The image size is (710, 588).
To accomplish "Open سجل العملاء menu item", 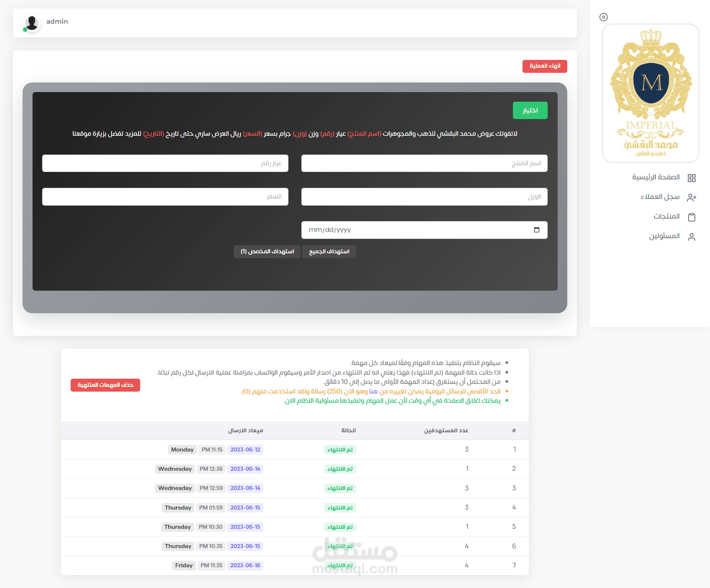I will 660,197.
